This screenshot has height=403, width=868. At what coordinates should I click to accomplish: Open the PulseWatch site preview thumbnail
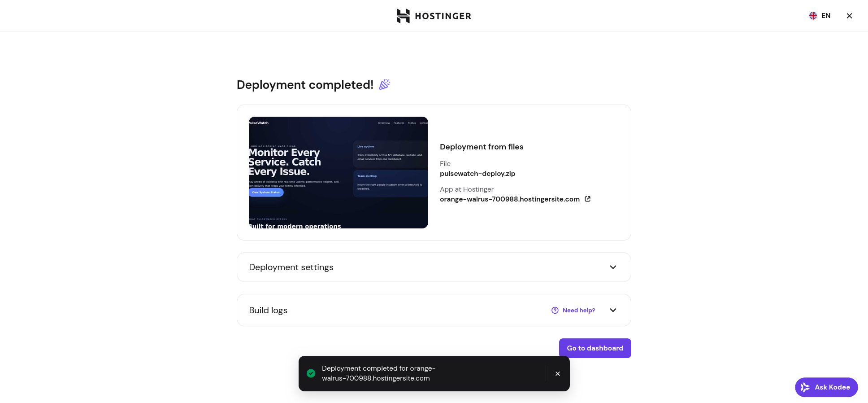[339, 172]
